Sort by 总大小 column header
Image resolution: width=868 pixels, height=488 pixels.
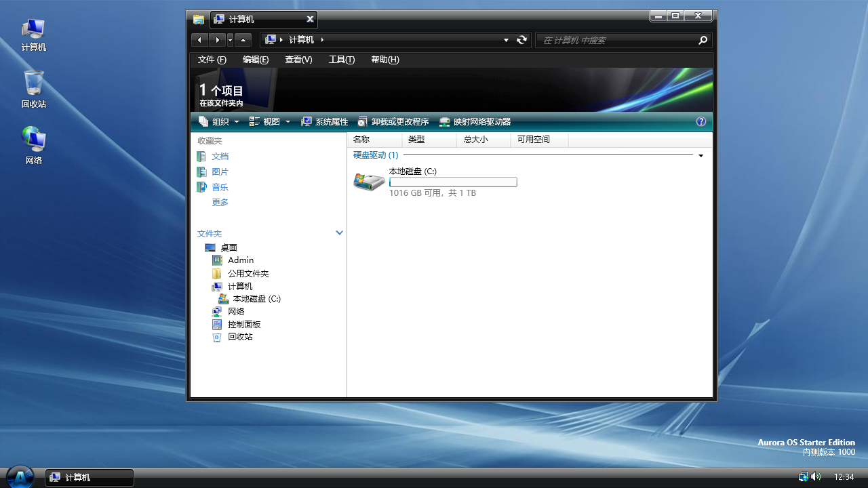click(x=484, y=140)
